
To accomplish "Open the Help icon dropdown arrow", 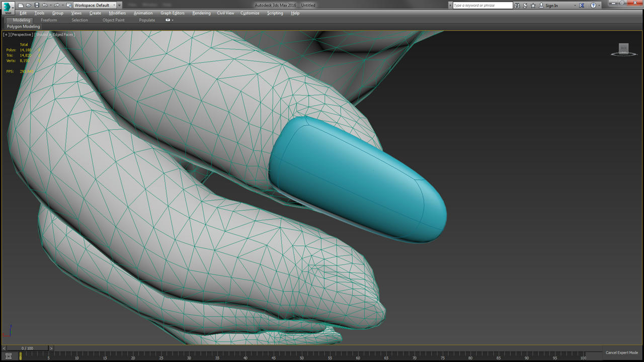I will coord(599,6).
